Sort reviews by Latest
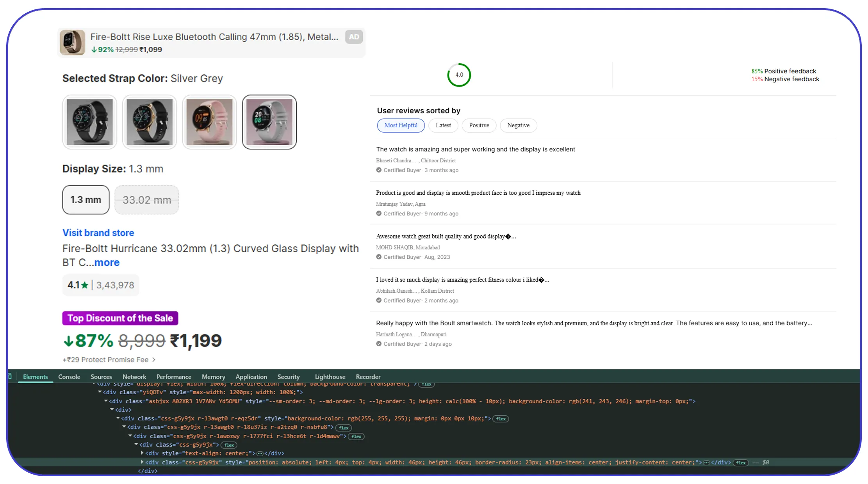 tap(443, 125)
